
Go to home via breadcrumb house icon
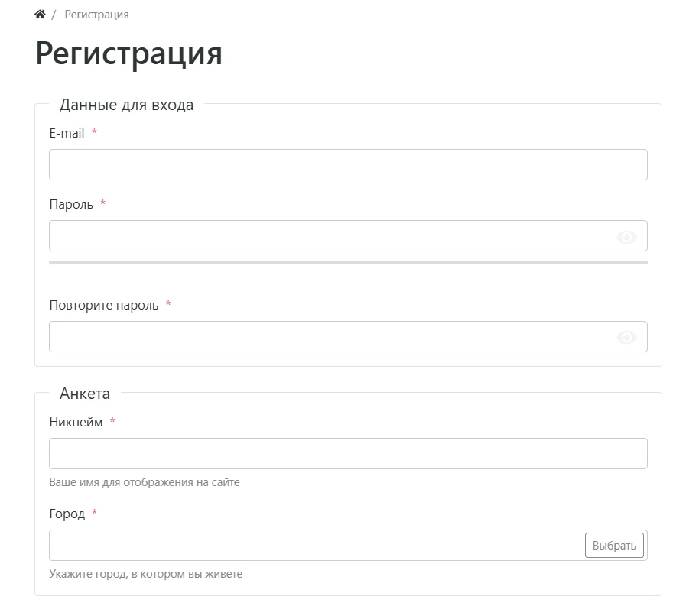coord(40,15)
